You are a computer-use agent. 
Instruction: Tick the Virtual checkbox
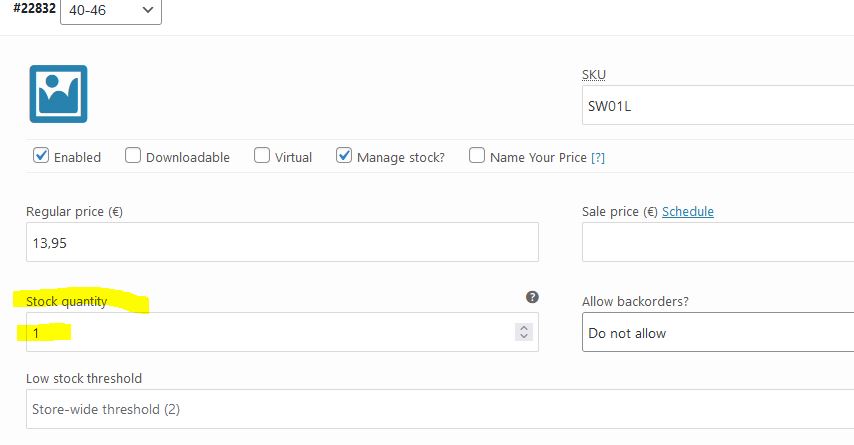pyautogui.click(x=262, y=155)
